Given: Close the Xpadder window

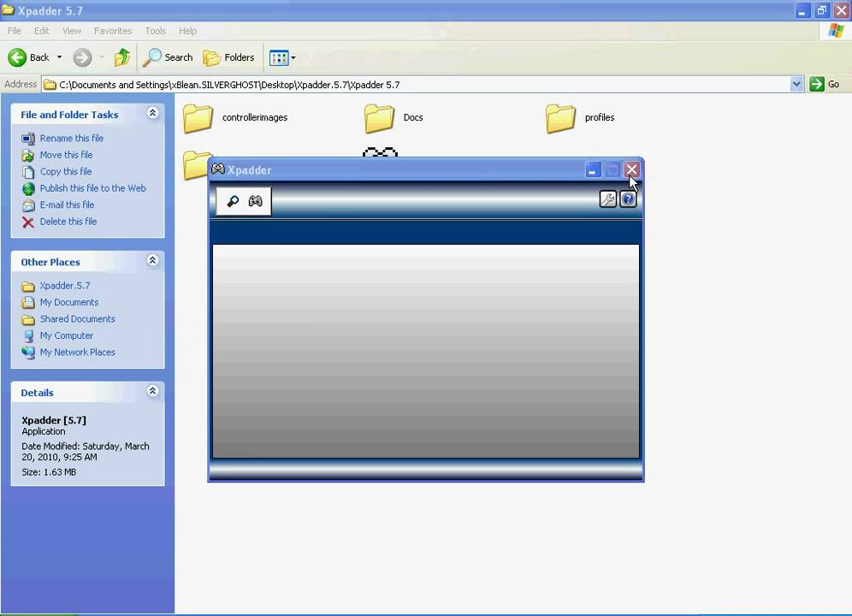Looking at the screenshot, I should click(x=630, y=170).
